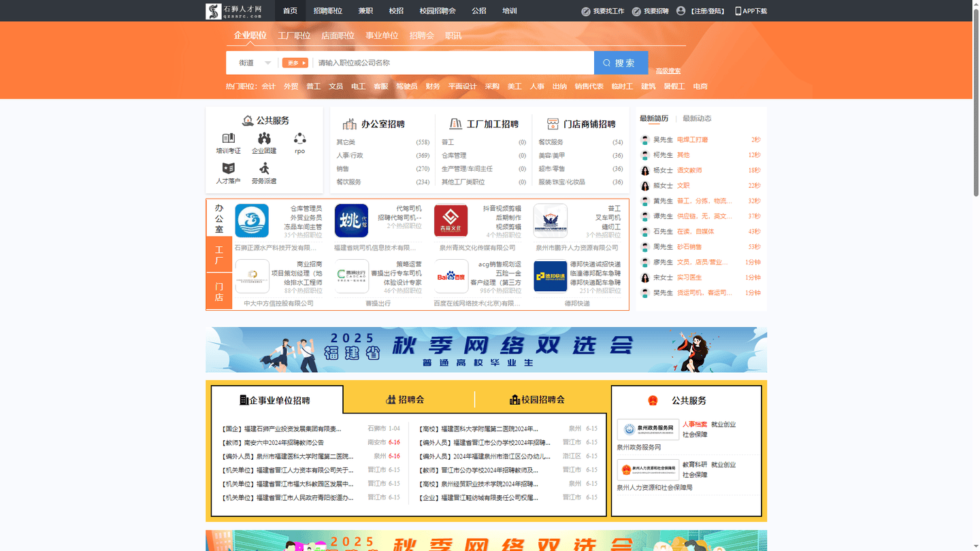
Task: Open job 抖音视频剪辑 listing
Action: click(x=502, y=209)
